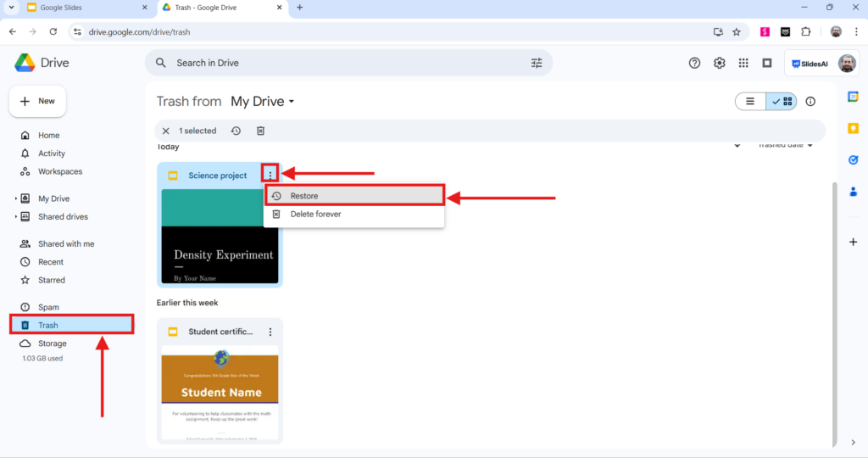Open search filter options in search bar
The width and height of the screenshot is (868, 458).
[x=537, y=63]
